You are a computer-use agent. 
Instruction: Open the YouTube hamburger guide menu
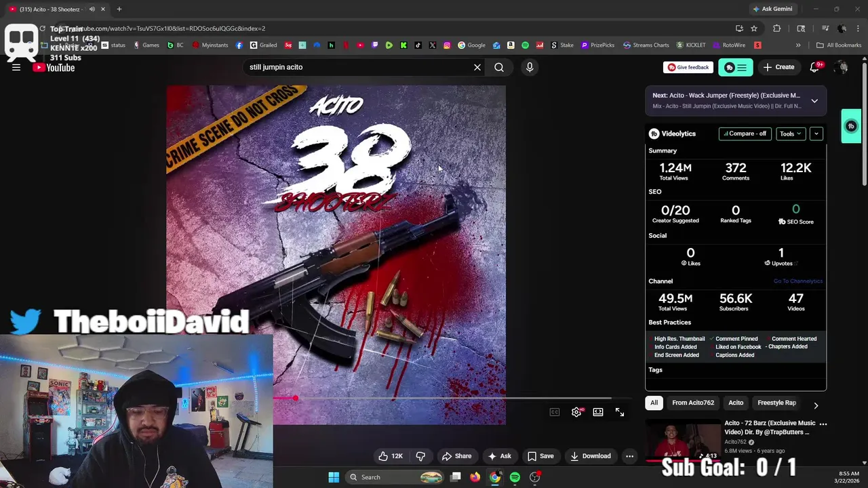click(x=16, y=67)
